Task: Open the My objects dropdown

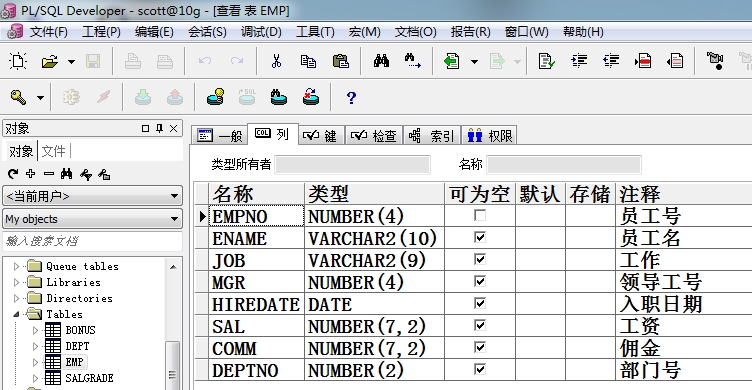Action: click(93, 219)
